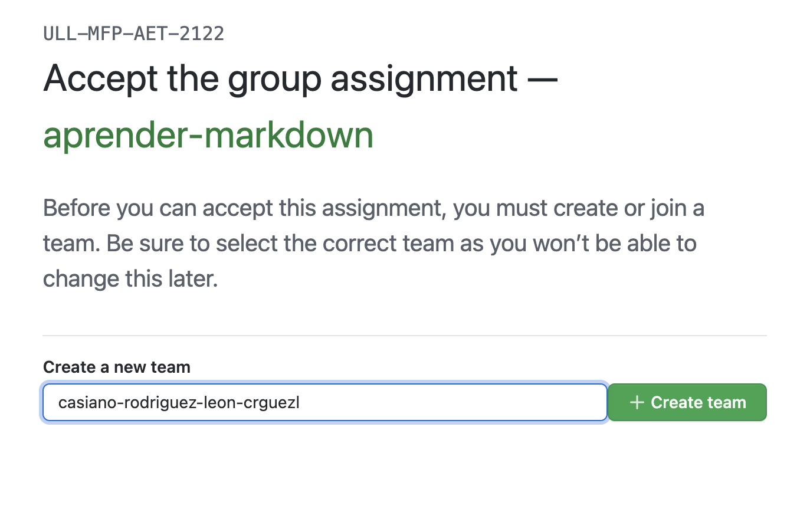Image resolution: width=787 pixels, height=532 pixels.
Task: Click the word "Accept" in the heading
Action: tap(100, 78)
